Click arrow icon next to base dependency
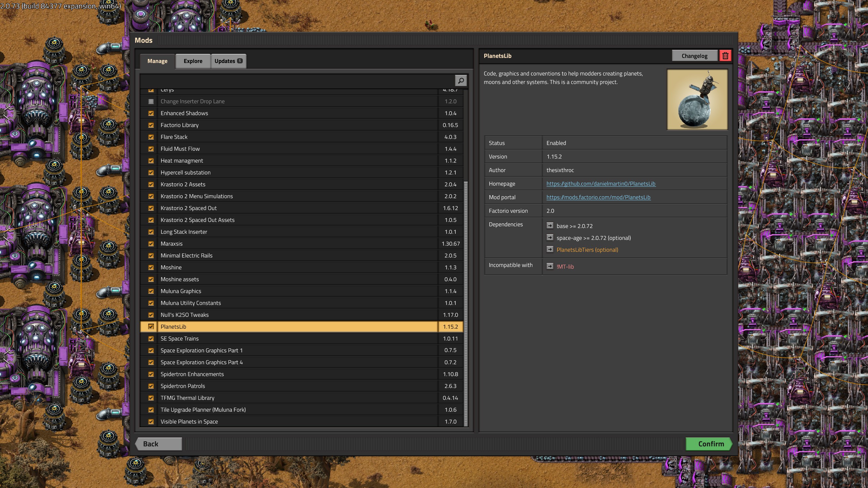868x488 pixels. click(550, 226)
